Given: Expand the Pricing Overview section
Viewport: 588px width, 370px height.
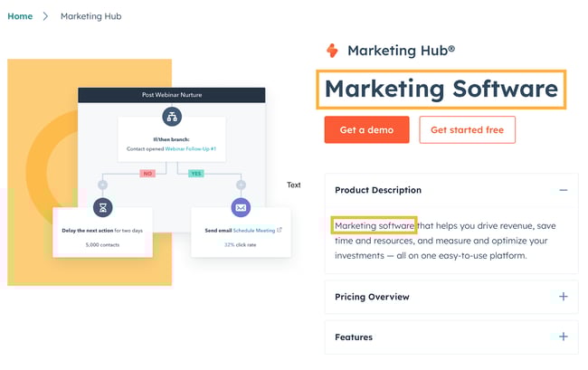Looking at the screenshot, I should [563, 297].
